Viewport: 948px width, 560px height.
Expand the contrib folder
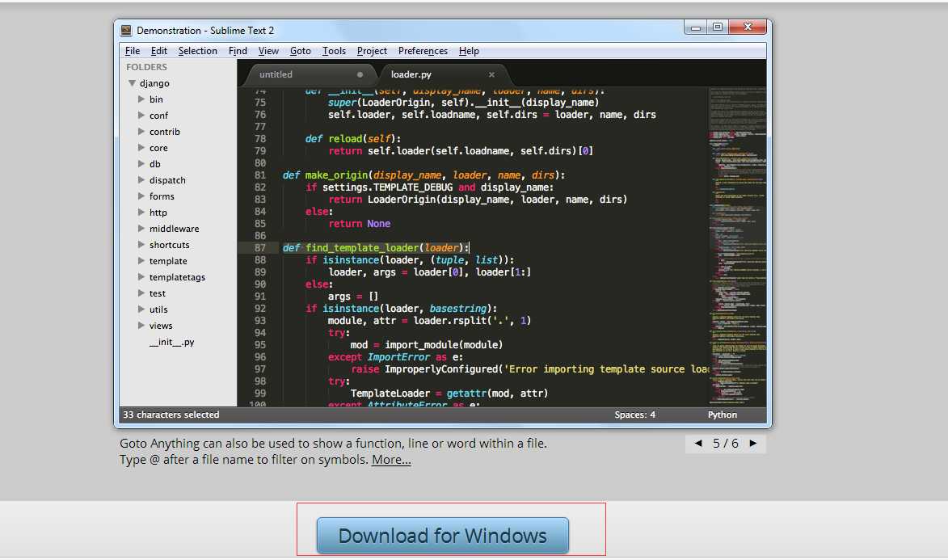coord(141,131)
